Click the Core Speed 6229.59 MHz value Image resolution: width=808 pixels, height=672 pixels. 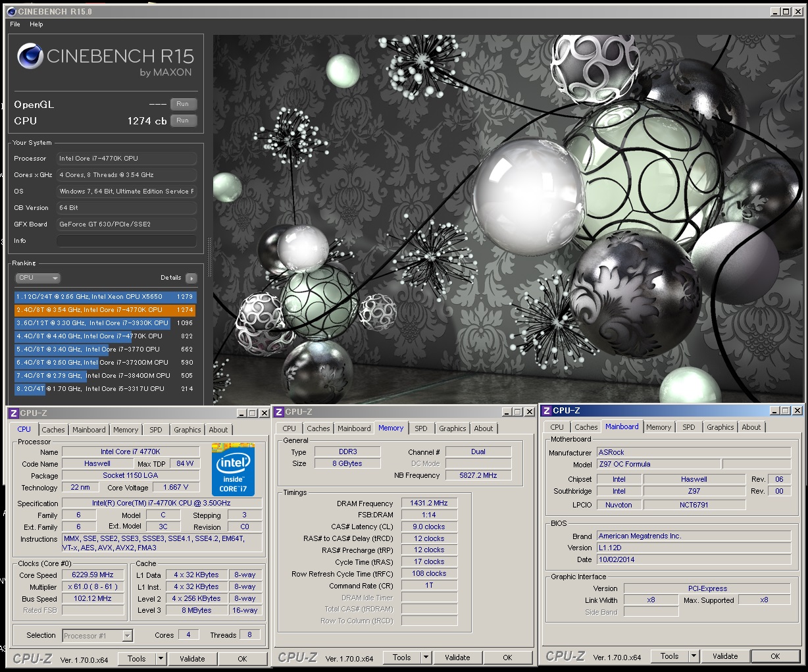click(93, 575)
